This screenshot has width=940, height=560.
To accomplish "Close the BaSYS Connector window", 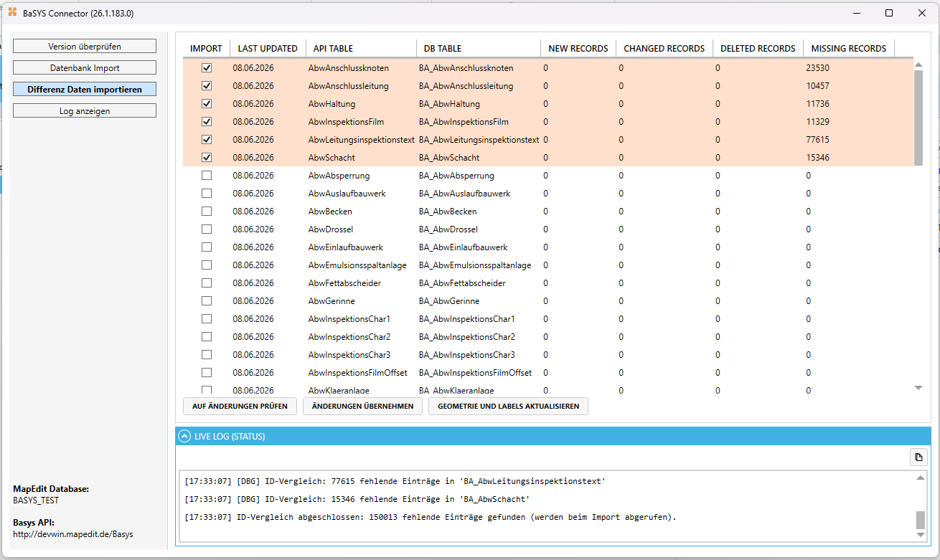I will 922,13.
